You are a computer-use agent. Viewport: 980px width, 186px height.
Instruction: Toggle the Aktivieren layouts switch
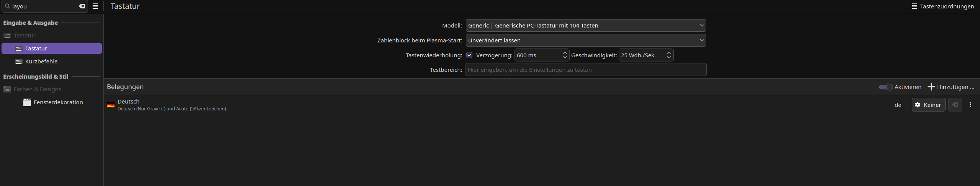885,87
